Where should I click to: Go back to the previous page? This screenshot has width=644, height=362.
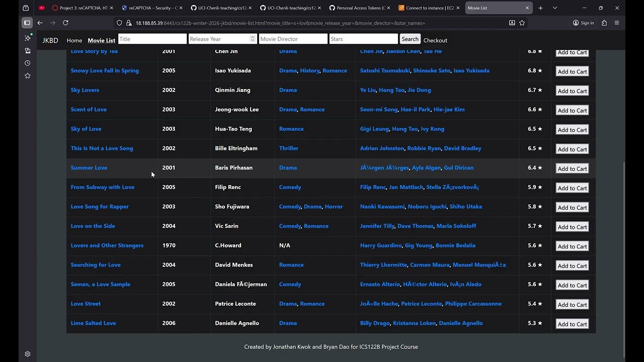click(x=40, y=23)
